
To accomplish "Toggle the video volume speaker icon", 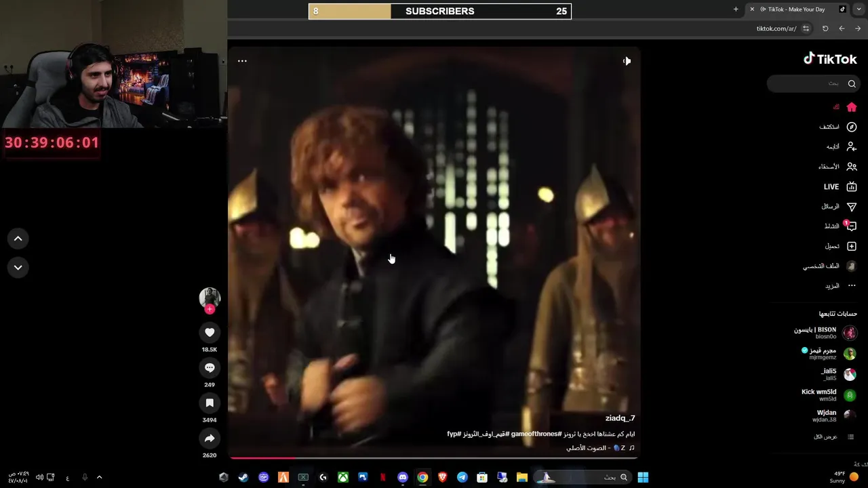I will click(x=627, y=61).
